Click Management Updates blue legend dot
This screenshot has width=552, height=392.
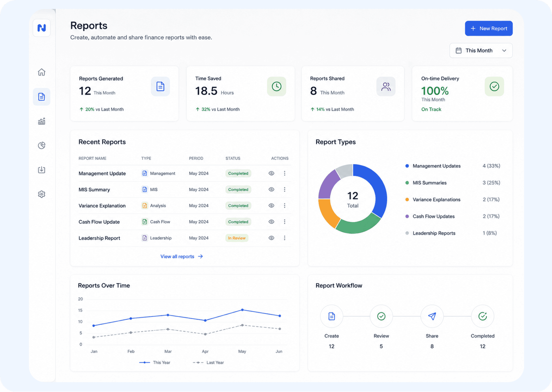tap(407, 166)
